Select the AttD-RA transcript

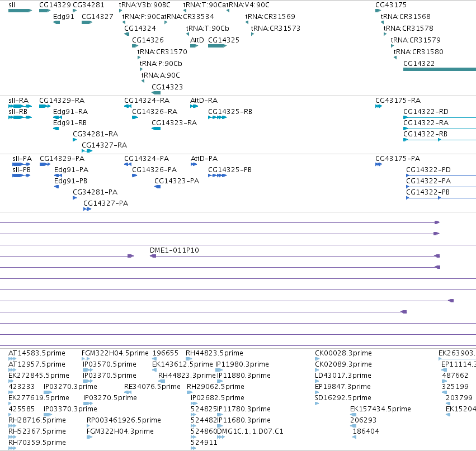194,106
